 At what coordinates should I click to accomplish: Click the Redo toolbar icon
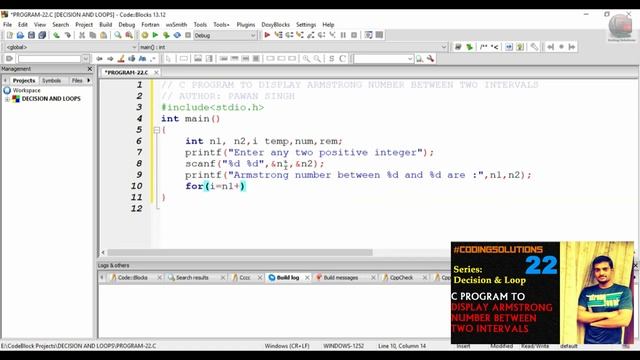click(67, 36)
